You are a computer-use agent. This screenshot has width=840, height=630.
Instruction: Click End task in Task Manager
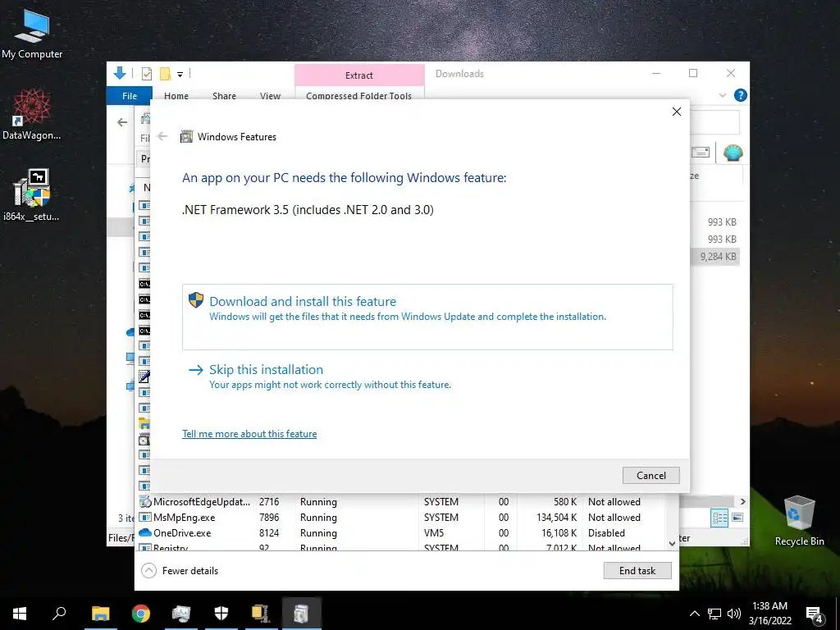pos(637,571)
